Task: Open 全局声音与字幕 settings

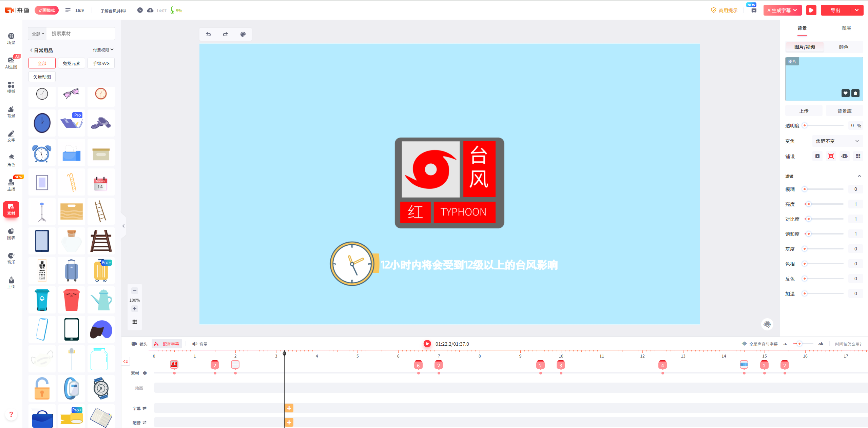Action: [760, 344]
